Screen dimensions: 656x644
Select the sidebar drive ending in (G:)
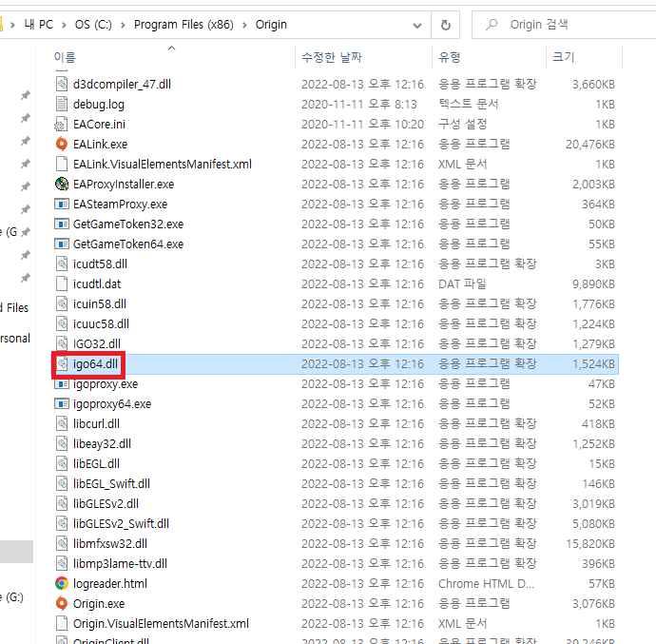[11, 597]
